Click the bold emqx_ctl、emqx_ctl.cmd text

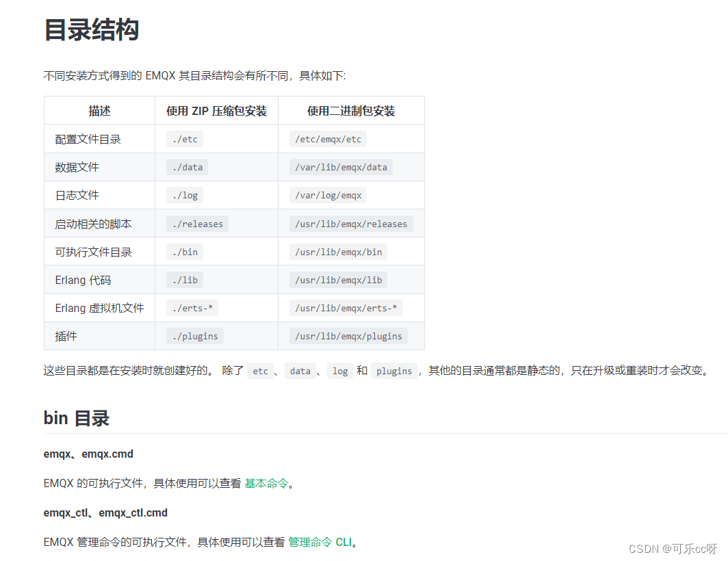(x=105, y=512)
